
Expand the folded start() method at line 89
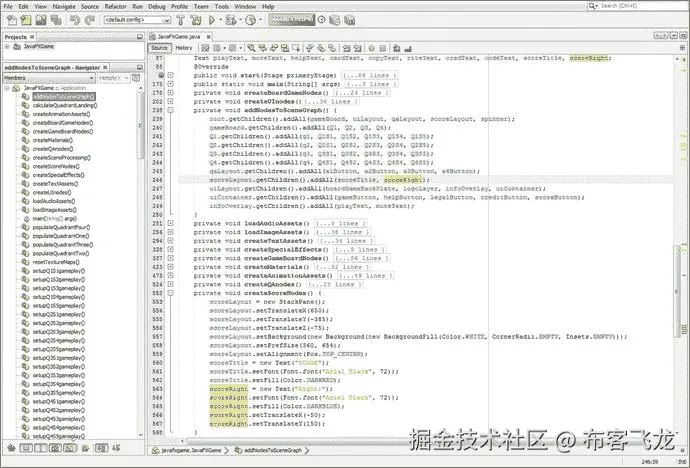click(x=170, y=76)
